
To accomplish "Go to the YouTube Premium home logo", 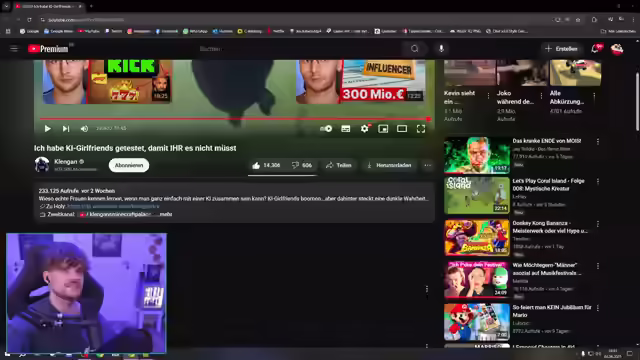I will coord(48,49).
